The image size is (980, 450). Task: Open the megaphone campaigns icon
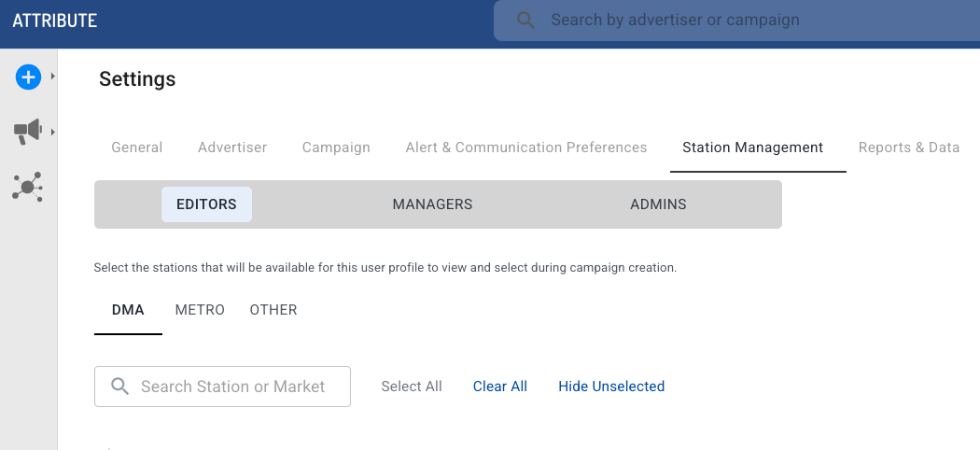[28, 132]
